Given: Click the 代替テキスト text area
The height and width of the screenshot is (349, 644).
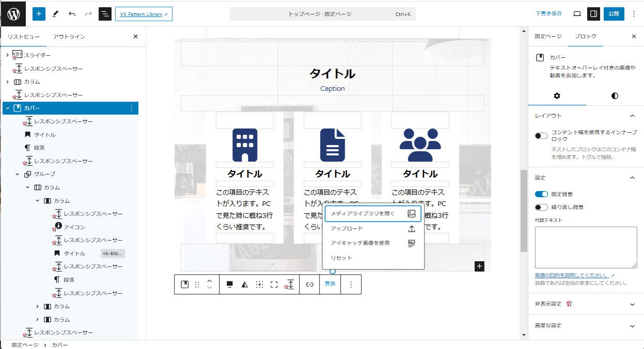Looking at the screenshot, I should tap(586, 247).
